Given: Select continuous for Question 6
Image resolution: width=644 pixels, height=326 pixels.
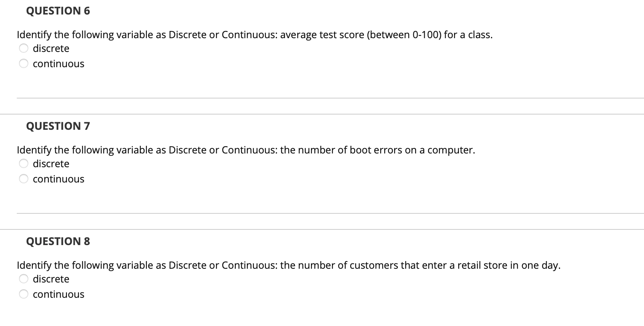Looking at the screenshot, I should click(24, 63).
